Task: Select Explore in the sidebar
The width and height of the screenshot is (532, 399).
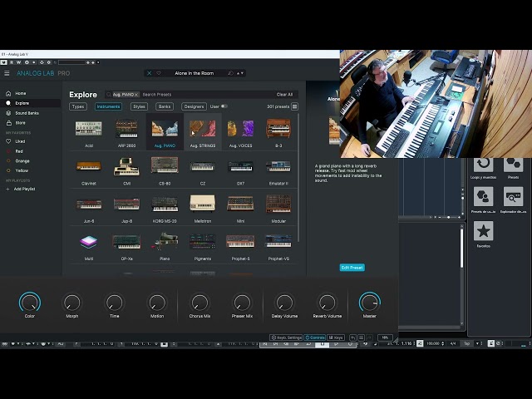Action: coord(22,103)
